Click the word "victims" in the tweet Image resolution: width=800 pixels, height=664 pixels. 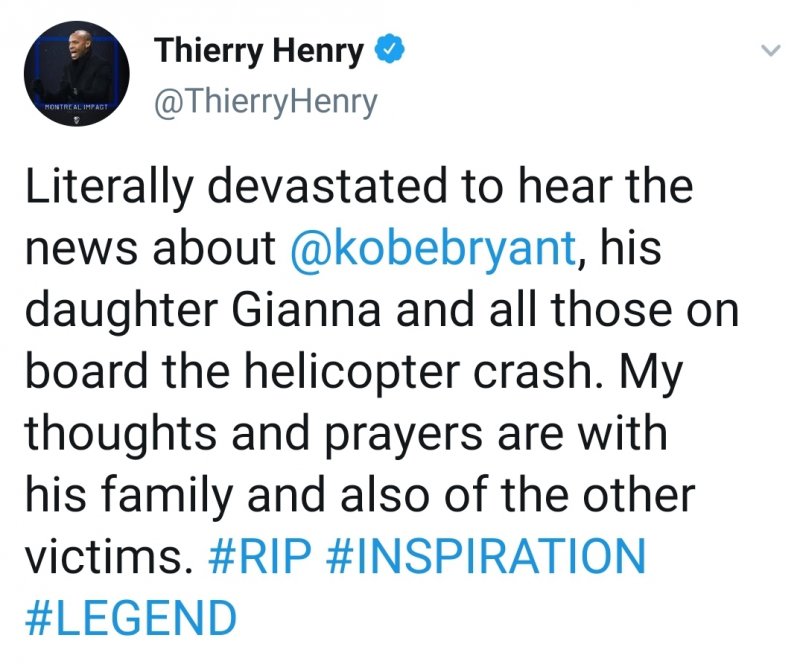tap(102, 556)
